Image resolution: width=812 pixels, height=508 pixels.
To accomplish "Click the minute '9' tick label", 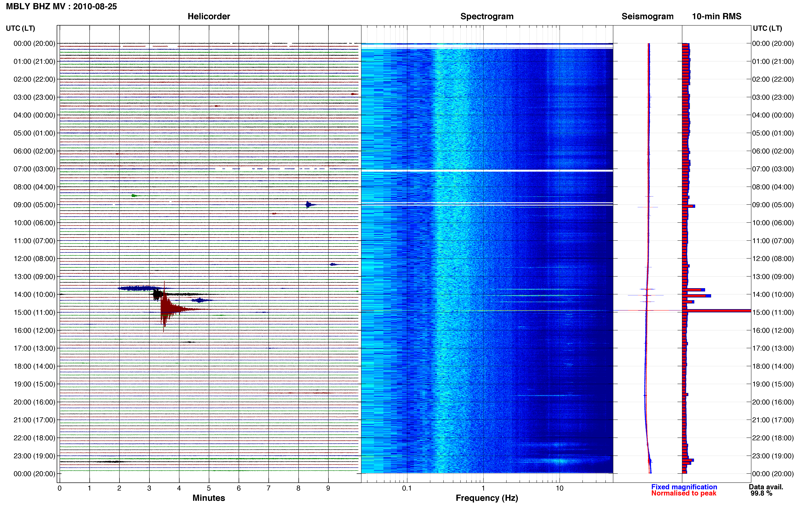I will 328,488.
